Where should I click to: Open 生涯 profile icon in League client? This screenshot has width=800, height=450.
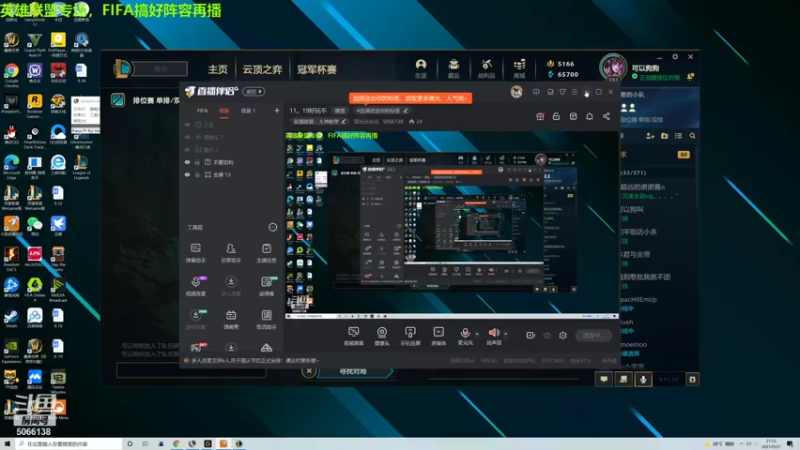pyautogui.click(x=420, y=69)
